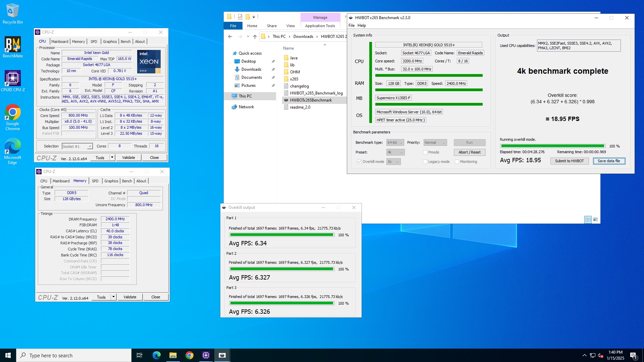Select Downloads in Explorer sidebar
This screenshot has width=644, height=362.
tap(251, 69)
